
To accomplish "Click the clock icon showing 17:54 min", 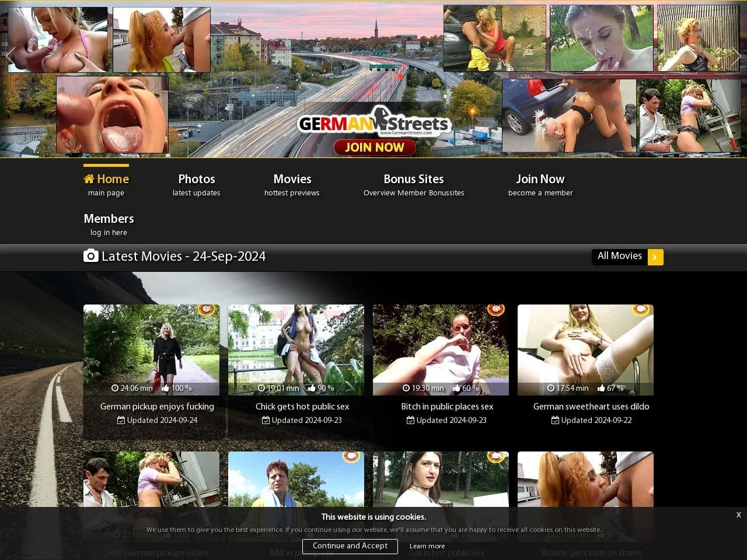I will (x=550, y=388).
